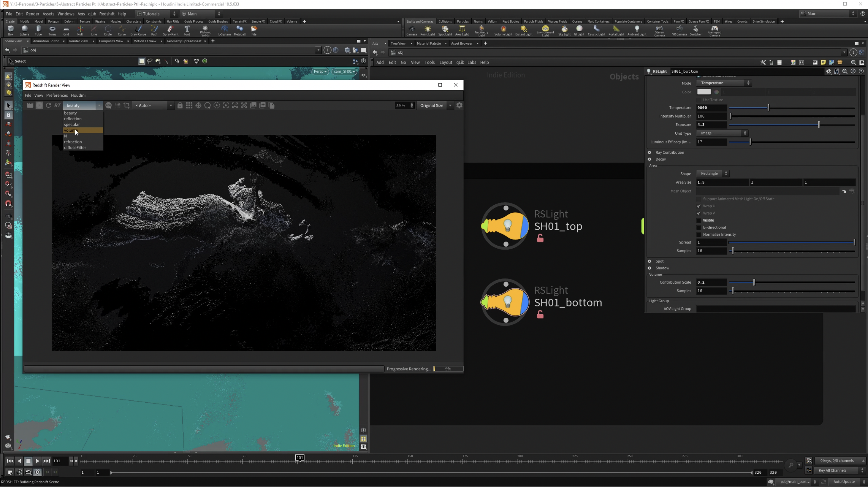This screenshot has height=487, width=868.
Task: Click the play forward button in timeline
Action: click(x=37, y=461)
